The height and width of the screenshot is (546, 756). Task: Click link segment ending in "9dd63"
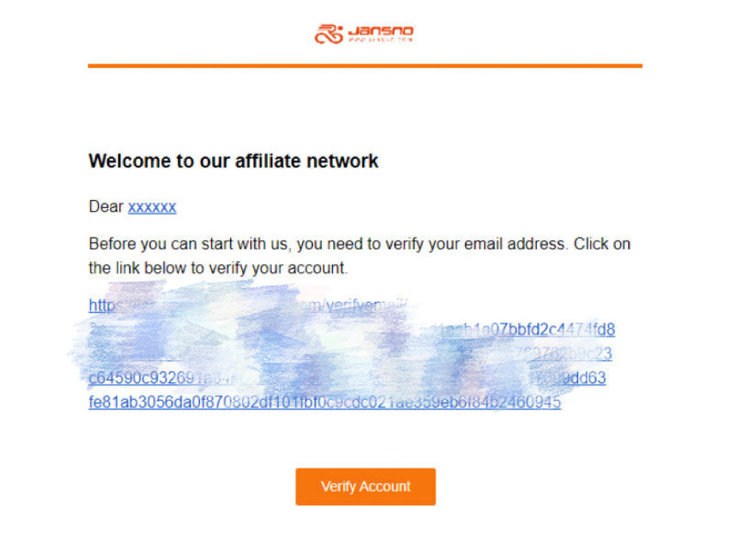coord(587,379)
